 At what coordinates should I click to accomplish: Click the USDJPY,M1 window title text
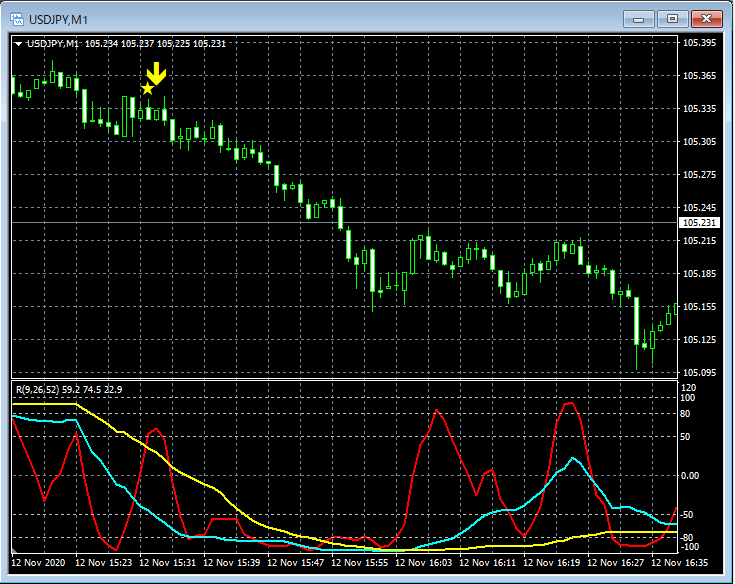tap(57, 18)
